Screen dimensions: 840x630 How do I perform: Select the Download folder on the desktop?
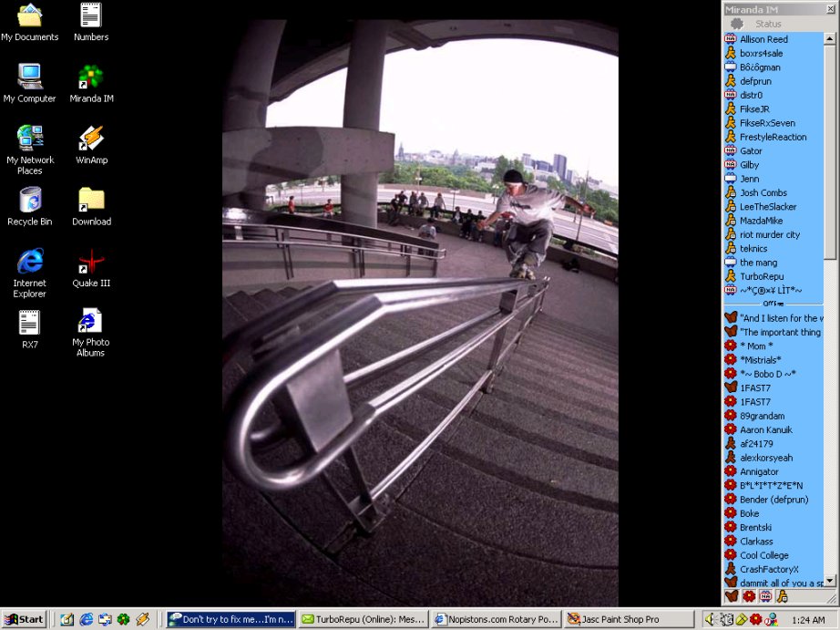[91, 205]
